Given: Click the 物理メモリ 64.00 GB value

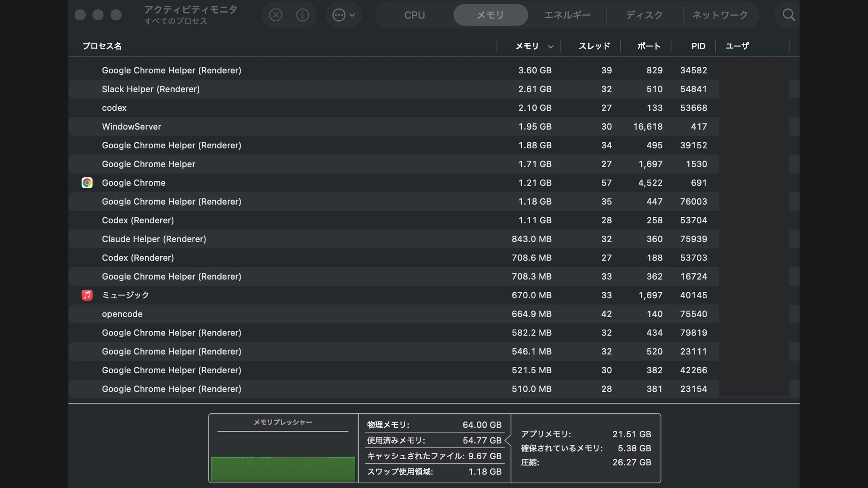Looking at the screenshot, I should [x=482, y=424].
